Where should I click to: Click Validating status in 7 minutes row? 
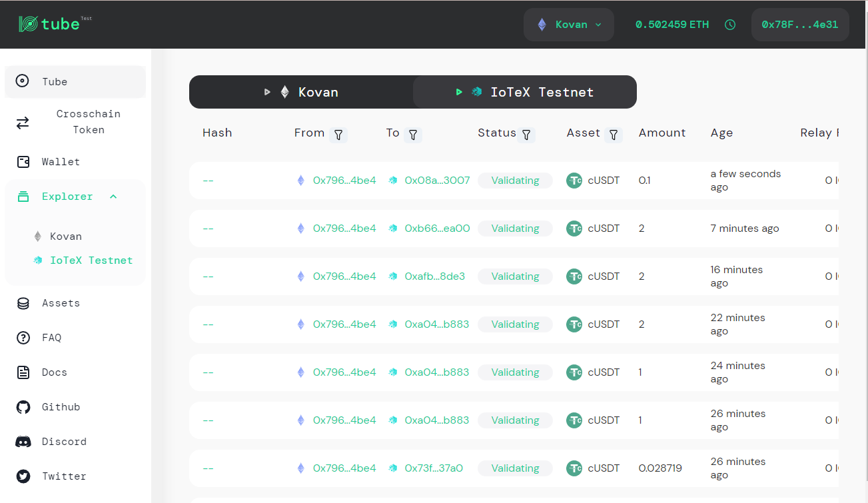(x=515, y=229)
